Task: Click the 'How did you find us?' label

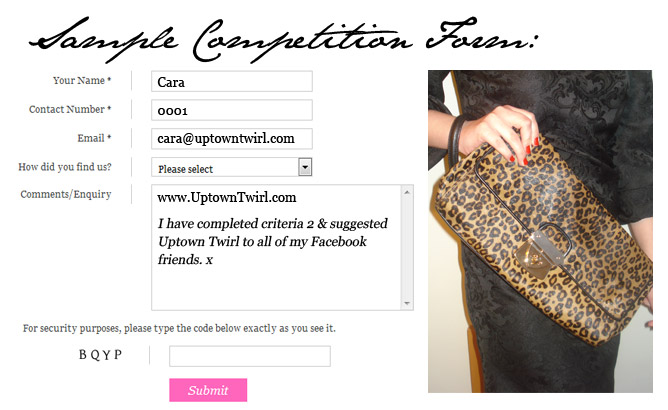Action: (x=65, y=167)
